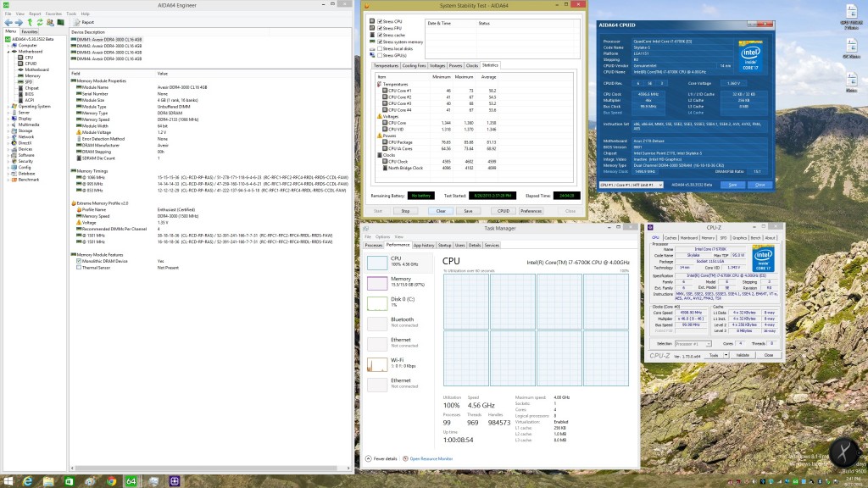Click the green Up arrow in AIDA64 toolbar
The height and width of the screenshot is (488, 868).
pyautogui.click(x=30, y=22)
